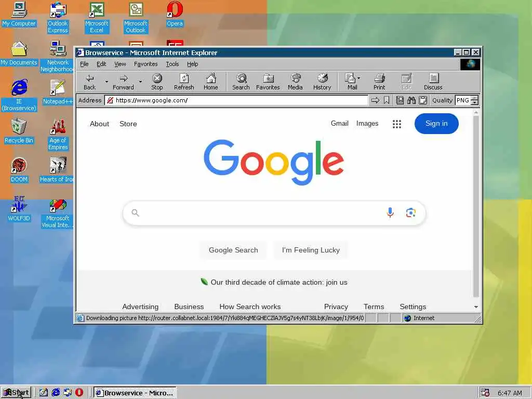Screen dimensions: 532x399
Task: Click the Quality PNG value field
Action: click(x=463, y=100)
